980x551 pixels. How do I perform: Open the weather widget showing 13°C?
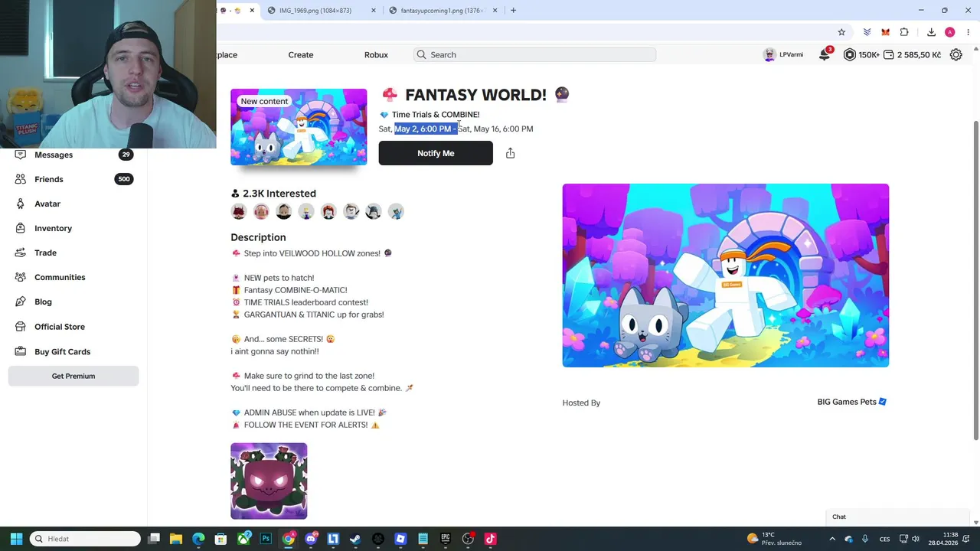click(774, 539)
